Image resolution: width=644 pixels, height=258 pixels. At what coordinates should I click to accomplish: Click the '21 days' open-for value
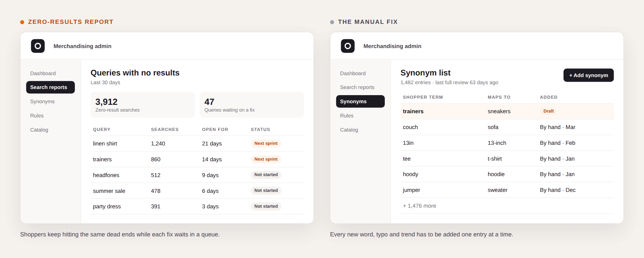coord(212,144)
